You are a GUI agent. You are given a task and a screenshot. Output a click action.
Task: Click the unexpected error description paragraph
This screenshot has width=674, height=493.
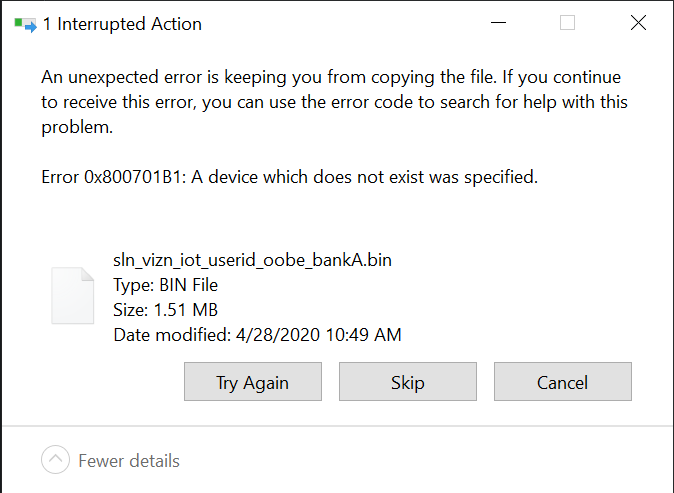(334, 102)
